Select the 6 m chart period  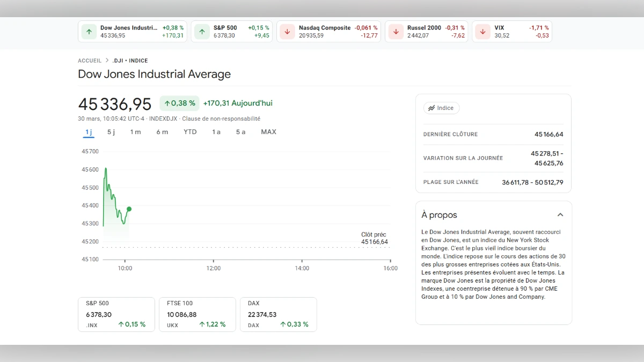coord(162,131)
